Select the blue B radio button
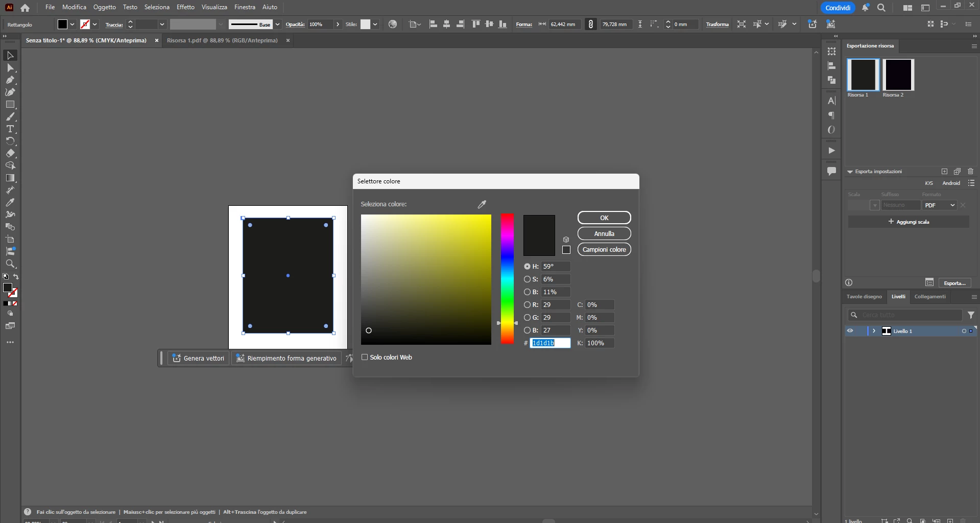Image resolution: width=980 pixels, height=523 pixels. [527, 330]
